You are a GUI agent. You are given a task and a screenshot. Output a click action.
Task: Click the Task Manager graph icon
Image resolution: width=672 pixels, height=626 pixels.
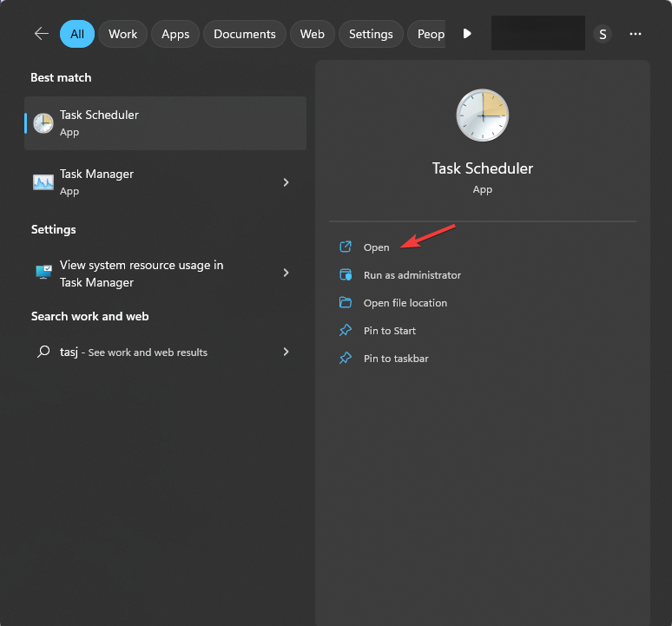click(43, 182)
